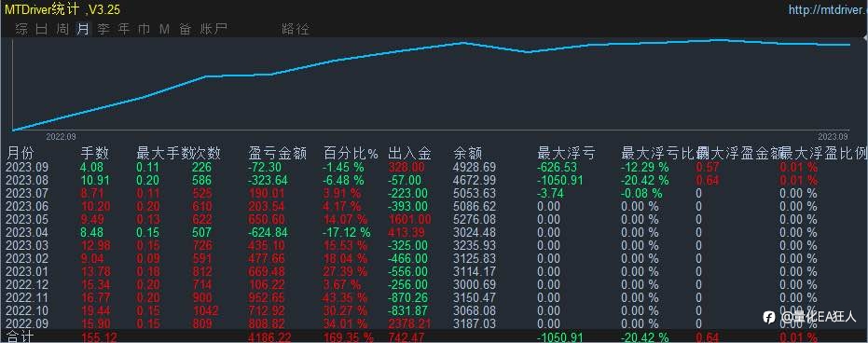The image size is (868, 343).
Task: Open the 路径 path tab
Action: coord(296,29)
